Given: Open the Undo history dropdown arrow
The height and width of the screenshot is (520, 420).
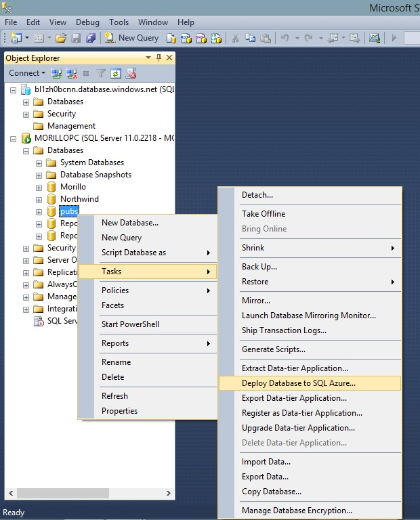Looking at the screenshot, I should (297, 38).
